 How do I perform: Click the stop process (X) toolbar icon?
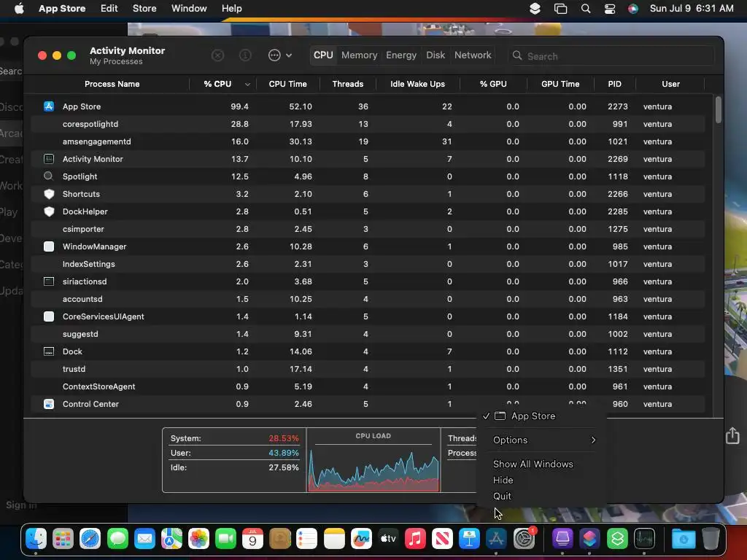[217, 55]
